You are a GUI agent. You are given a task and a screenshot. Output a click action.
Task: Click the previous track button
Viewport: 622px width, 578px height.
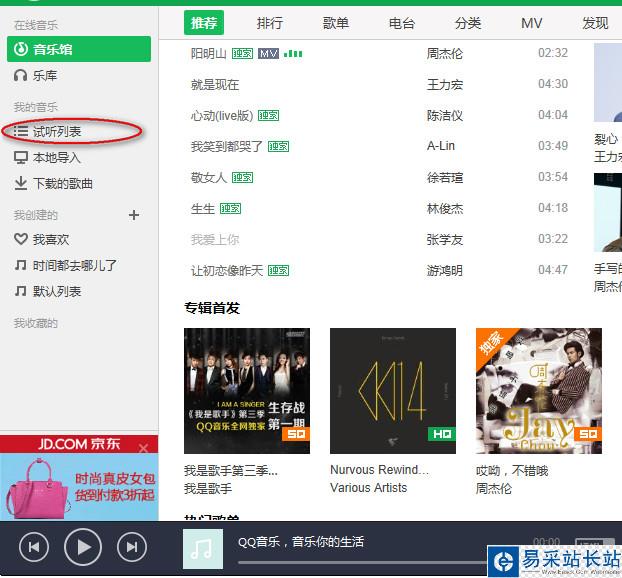34,547
